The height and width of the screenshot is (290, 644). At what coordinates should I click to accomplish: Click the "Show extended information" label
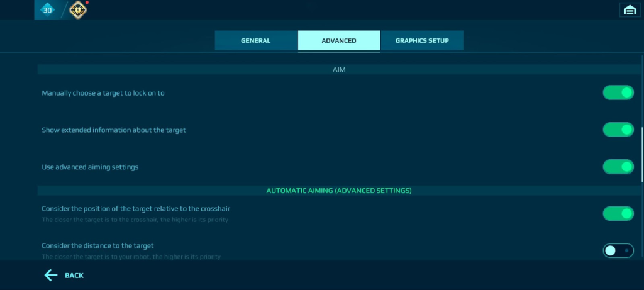click(x=114, y=130)
